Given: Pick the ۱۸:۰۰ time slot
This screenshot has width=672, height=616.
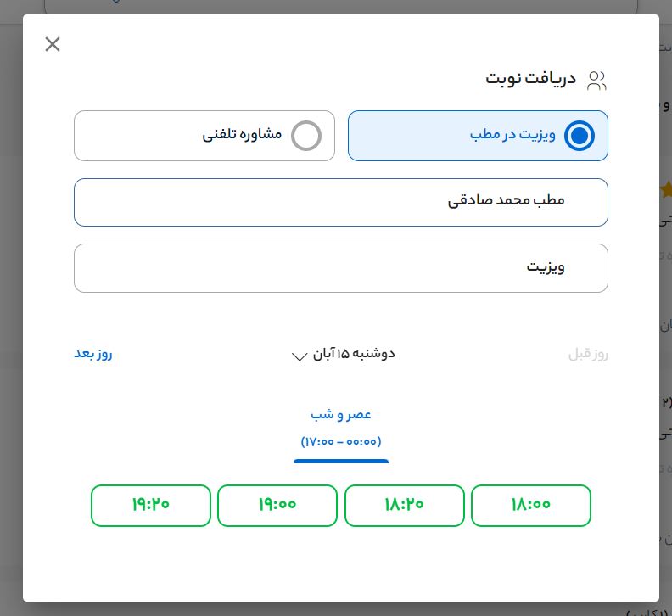Looking at the screenshot, I should tap(531, 505).
